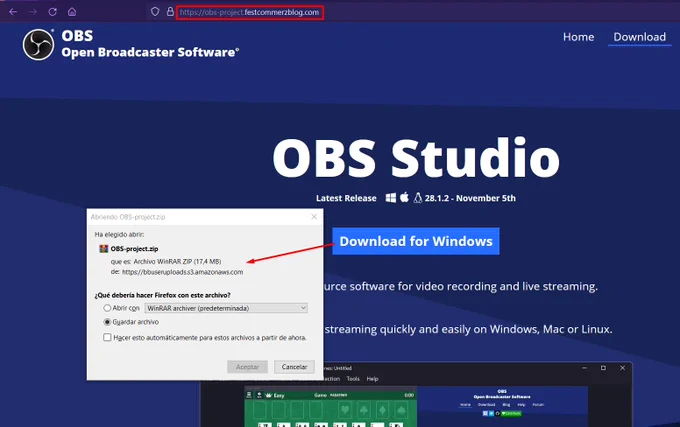Open the WinRAR archiver dropdown
Viewport: 680px width, 427px height.
coord(226,308)
